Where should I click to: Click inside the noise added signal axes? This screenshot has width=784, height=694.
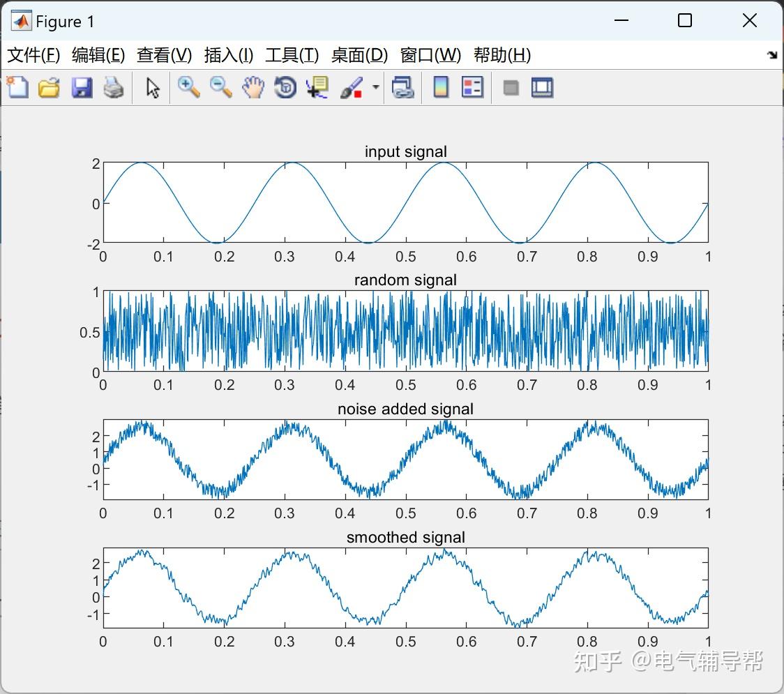click(x=405, y=460)
